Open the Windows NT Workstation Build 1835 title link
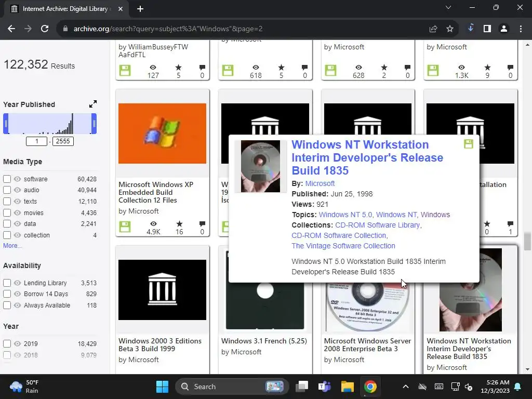Image resolution: width=532 pixels, height=399 pixels. click(x=367, y=157)
